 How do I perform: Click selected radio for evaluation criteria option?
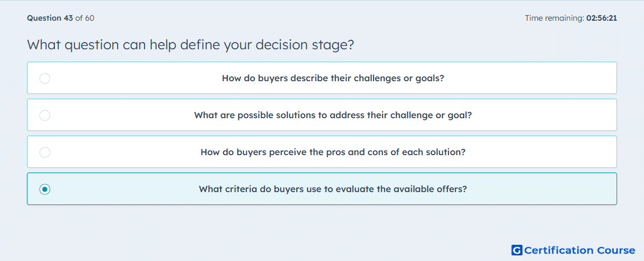[45, 189]
